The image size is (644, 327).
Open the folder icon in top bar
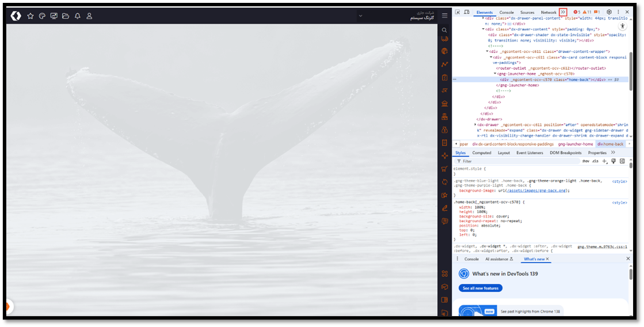(66, 16)
